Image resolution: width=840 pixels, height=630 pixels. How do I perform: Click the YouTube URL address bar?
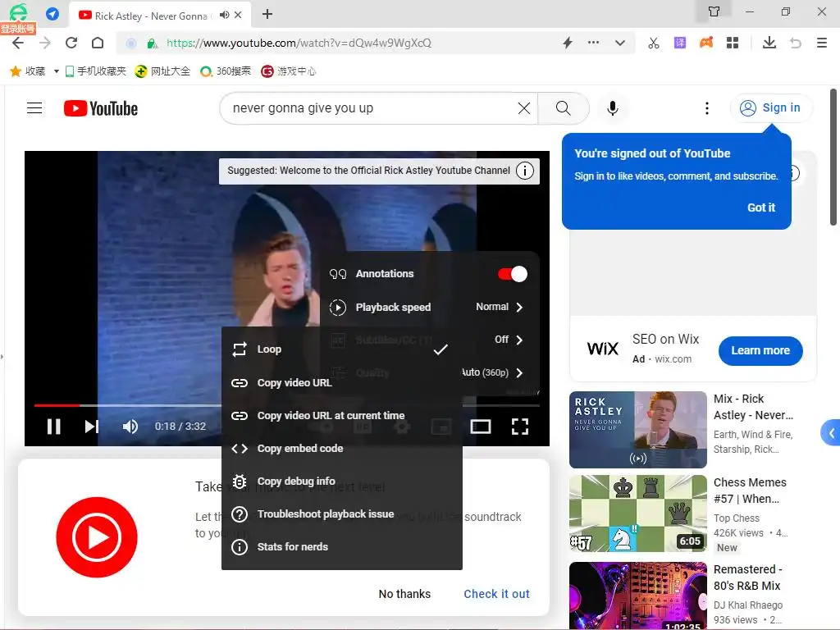[x=299, y=43]
